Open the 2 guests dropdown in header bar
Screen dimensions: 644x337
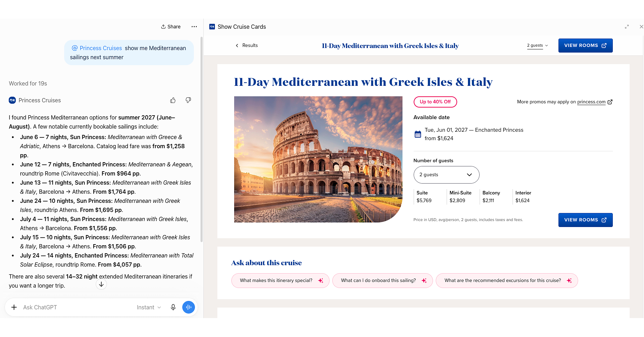coord(537,46)
